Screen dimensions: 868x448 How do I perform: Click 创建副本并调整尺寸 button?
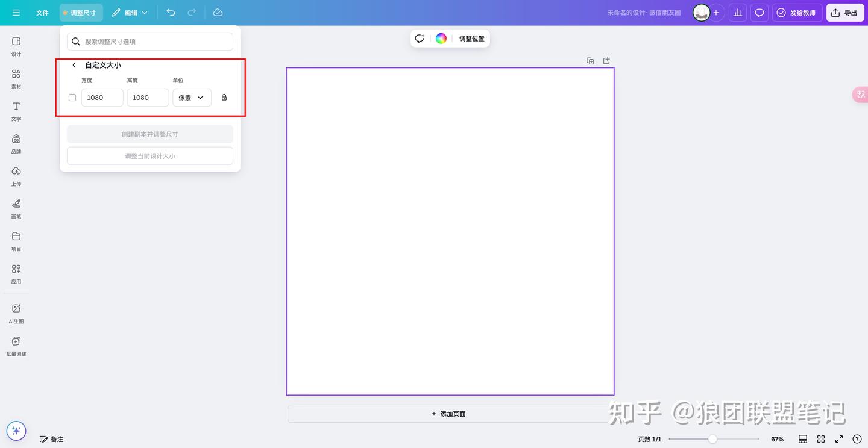(150, 134)
